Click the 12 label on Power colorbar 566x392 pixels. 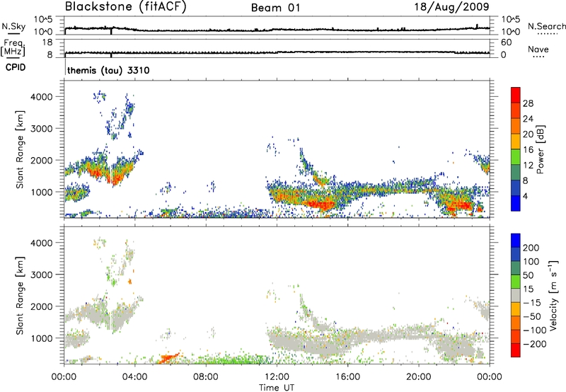click(x=528, y=166)
